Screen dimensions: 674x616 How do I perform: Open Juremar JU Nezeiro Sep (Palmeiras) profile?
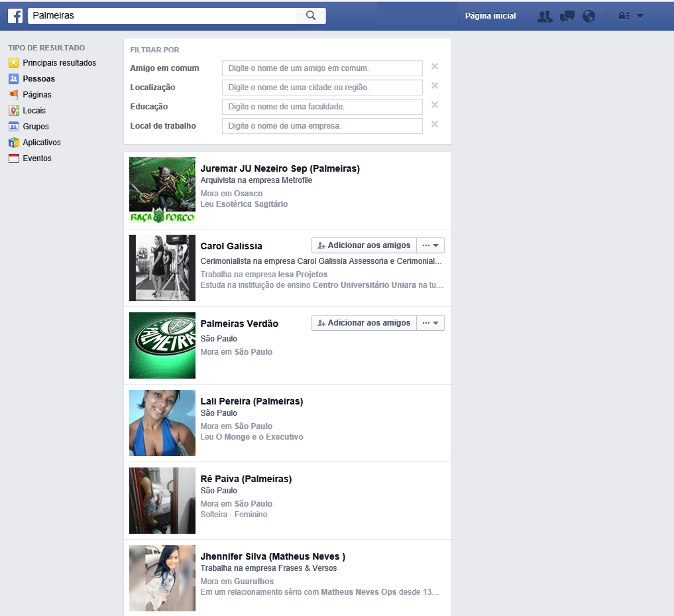280,168
